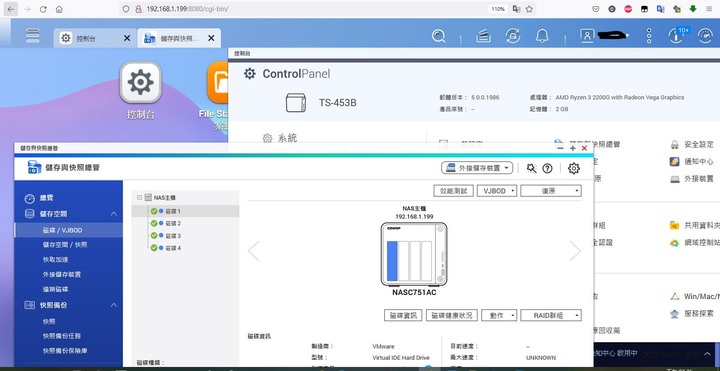Open 服務探索 icon in Control Panel
This screenshot has width=720, height=371.
675,314
